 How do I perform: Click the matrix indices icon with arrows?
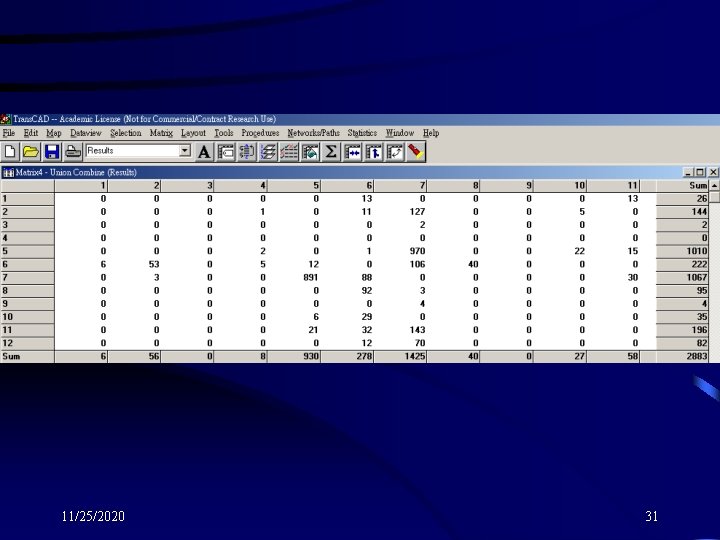[x=247, y=152]
